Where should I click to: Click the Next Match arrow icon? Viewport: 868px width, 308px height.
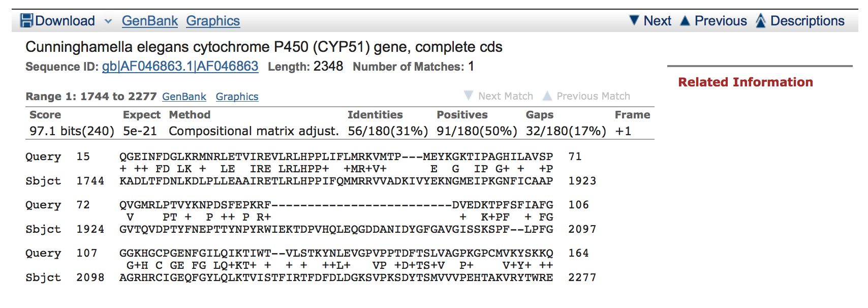[x=469, y=96]
